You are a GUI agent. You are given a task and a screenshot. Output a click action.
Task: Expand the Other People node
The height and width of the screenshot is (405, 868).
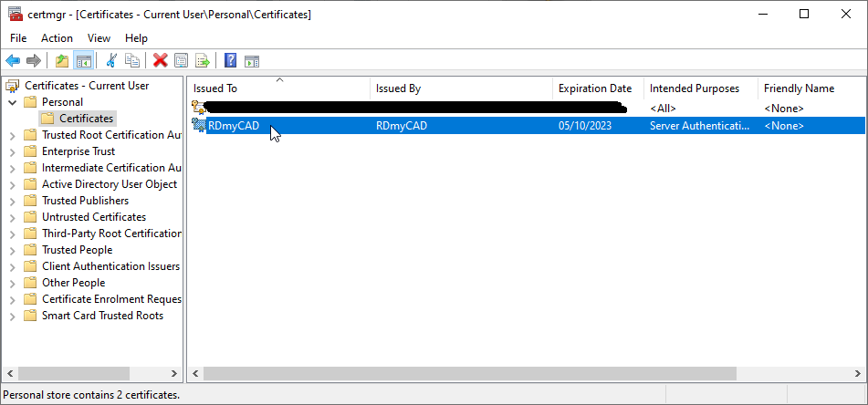[x=12, y=283]
